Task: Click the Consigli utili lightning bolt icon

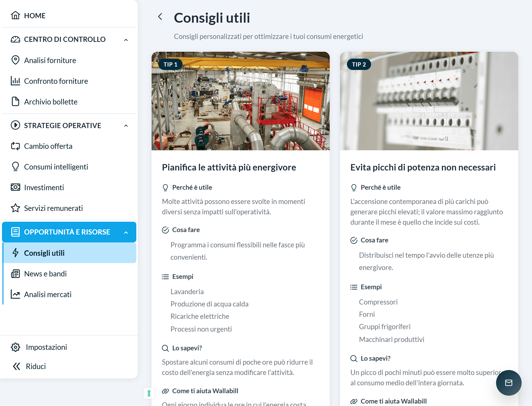Action: [16, 253]
